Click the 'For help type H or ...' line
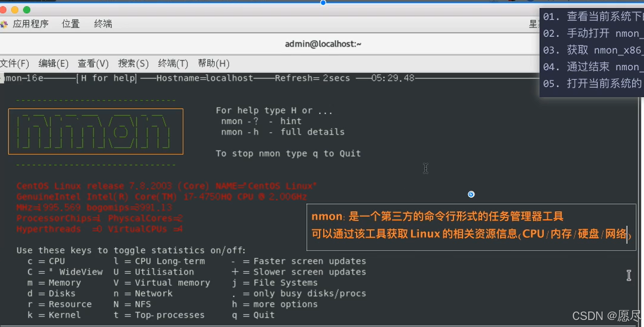Viewport: 644px width, 327px height. 274,111
